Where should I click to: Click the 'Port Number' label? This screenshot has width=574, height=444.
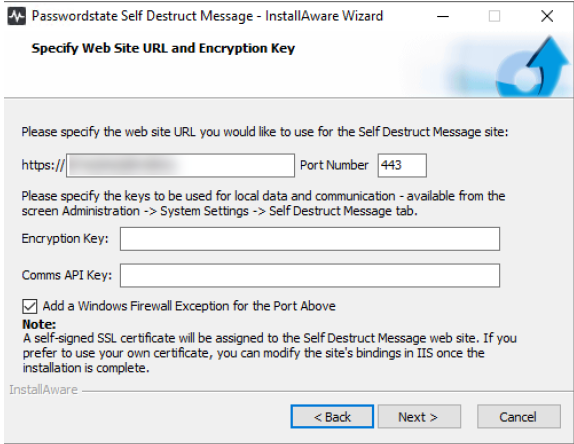(x=334, y=165)
